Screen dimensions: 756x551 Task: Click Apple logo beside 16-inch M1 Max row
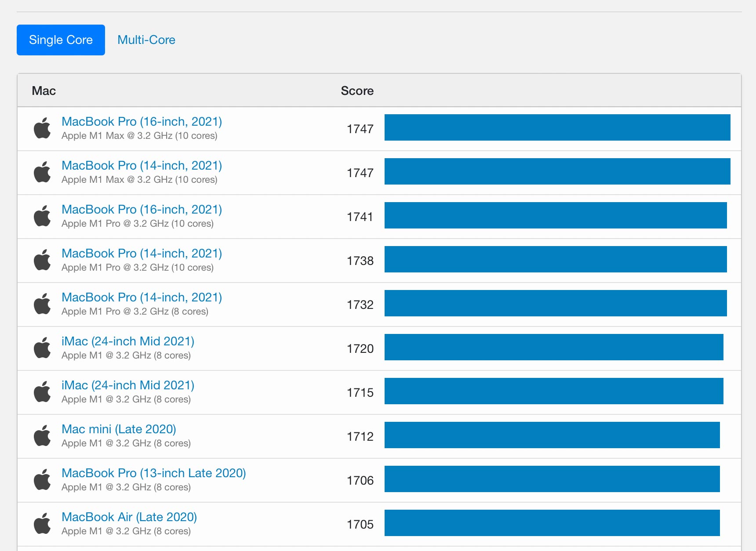pos(42,128)
